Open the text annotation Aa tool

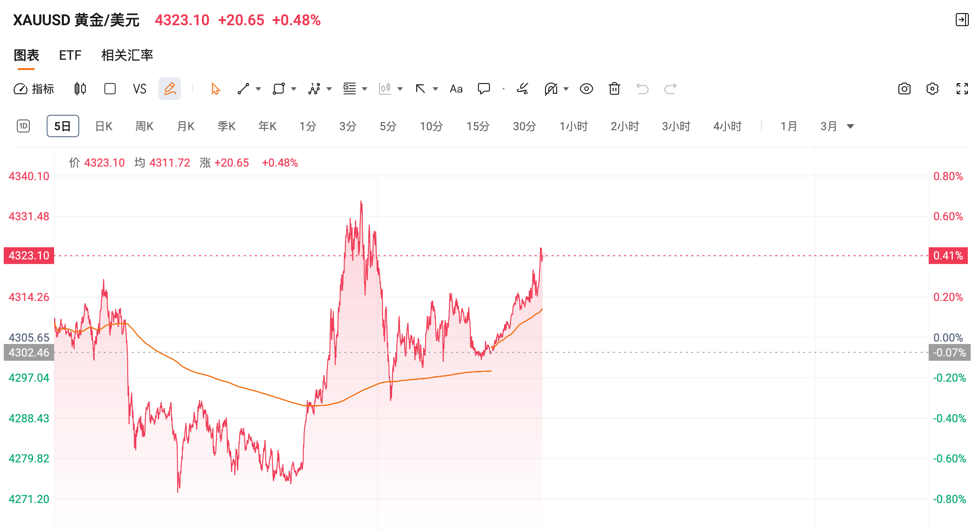tap(455, 89)
